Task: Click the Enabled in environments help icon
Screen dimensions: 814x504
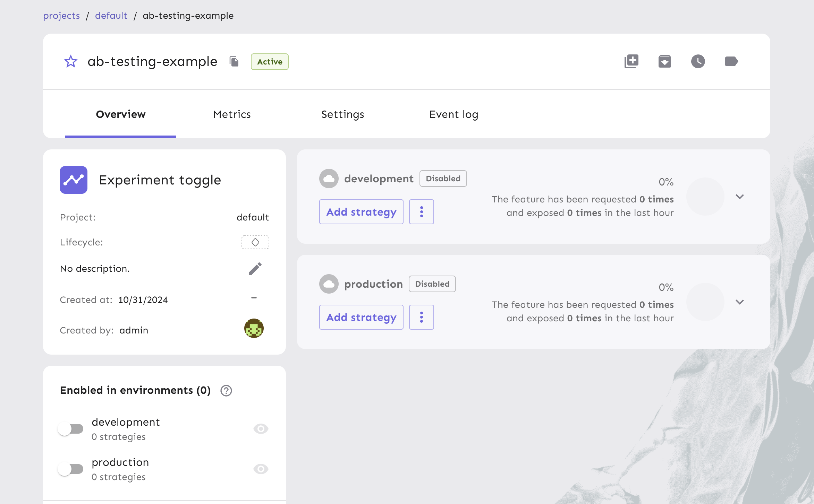Action: tap(226, 391)
